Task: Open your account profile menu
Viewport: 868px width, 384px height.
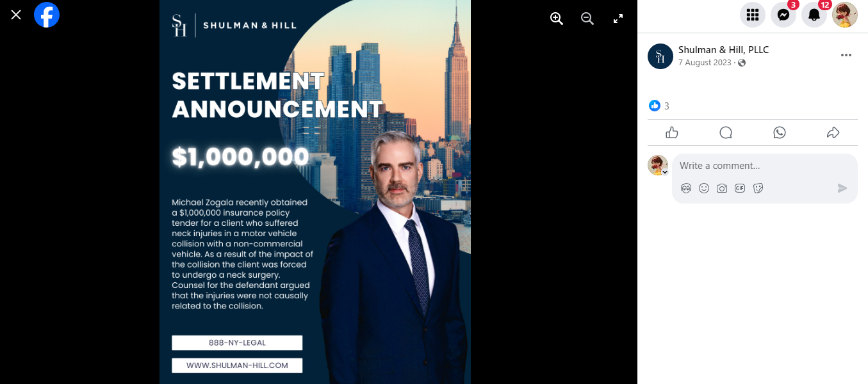Action: tap(845, 15)
